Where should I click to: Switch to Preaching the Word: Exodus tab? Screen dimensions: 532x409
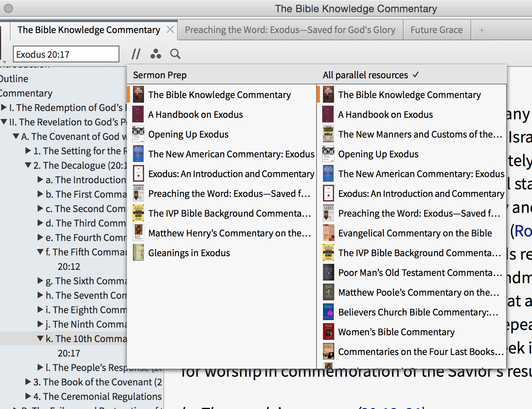click(290, 30)
